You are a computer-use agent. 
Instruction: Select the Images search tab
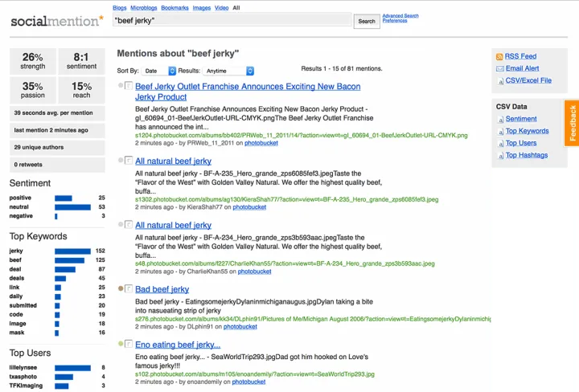pyautogui.click(x=202, y=7)
